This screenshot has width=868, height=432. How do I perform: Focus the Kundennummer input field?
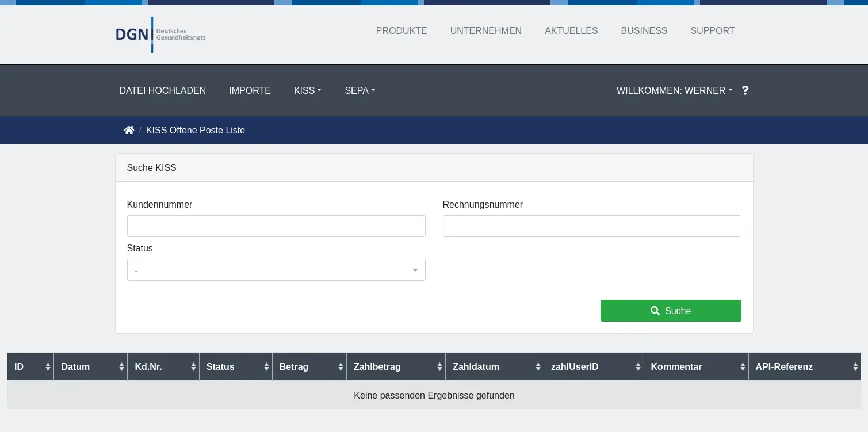[x=276, y=226]
